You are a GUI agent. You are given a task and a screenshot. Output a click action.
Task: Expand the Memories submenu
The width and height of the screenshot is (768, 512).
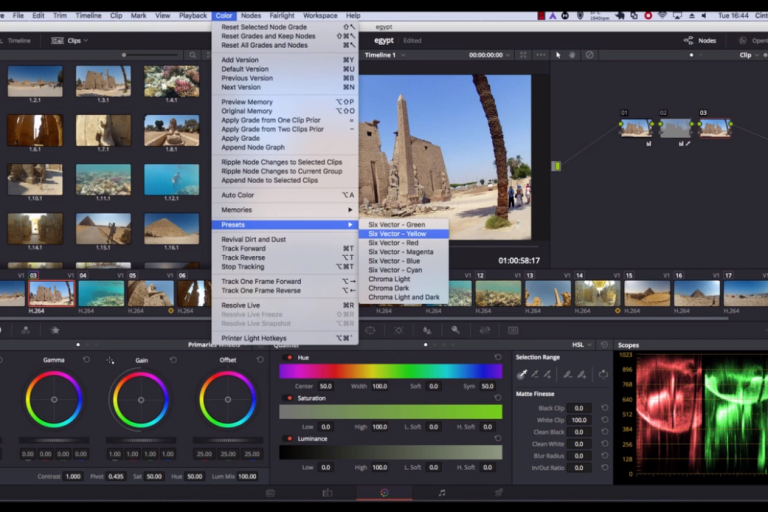click(285, 210)
